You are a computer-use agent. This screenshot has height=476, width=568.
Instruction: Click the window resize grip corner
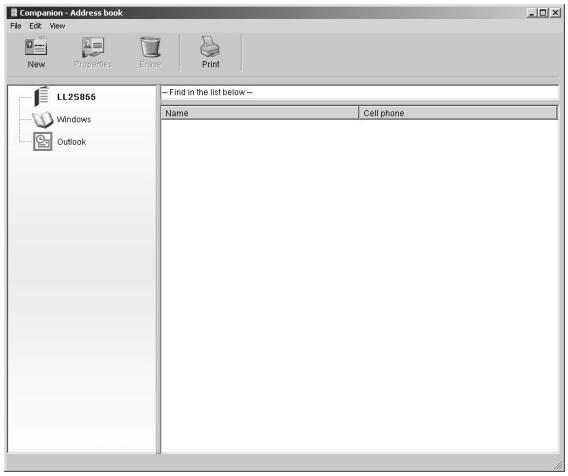[558, 465]
